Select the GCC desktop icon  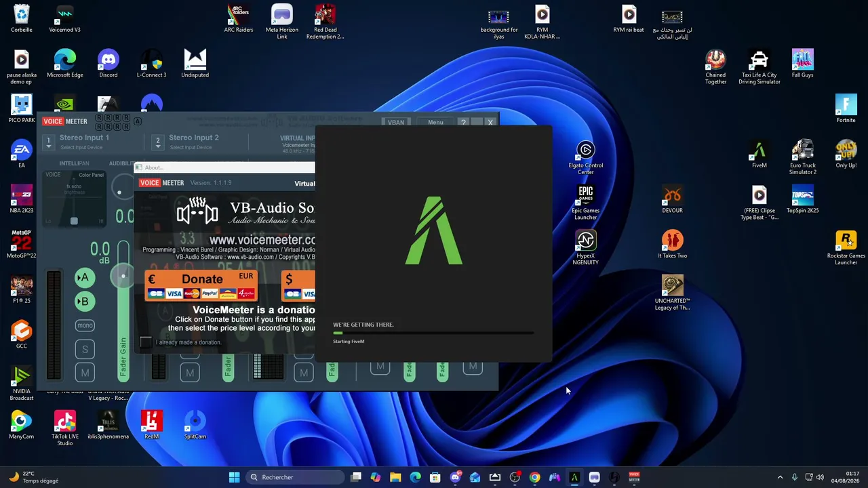pos(22,335)
